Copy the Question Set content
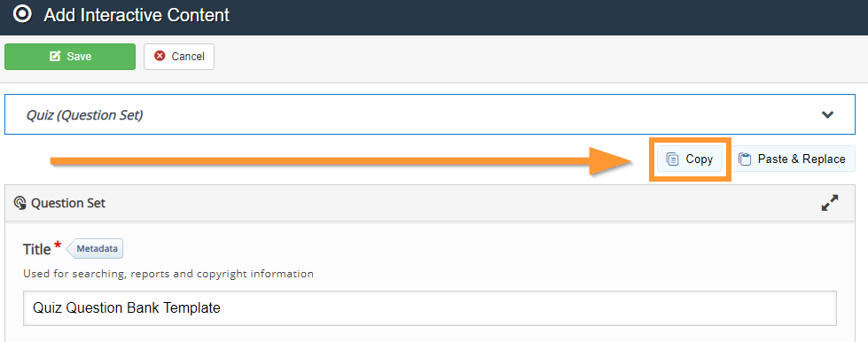868x342 pixels. [690, 159]
